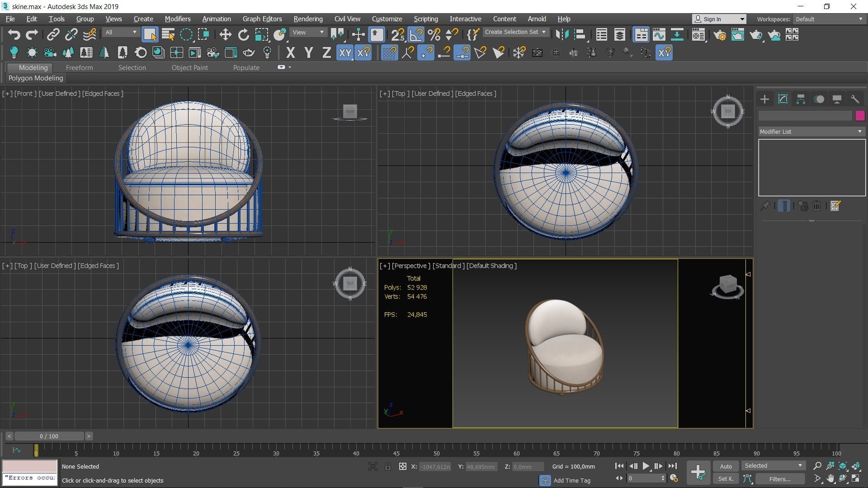
Task: Click the time slider 0 / 100
Action: coord(49,436)
